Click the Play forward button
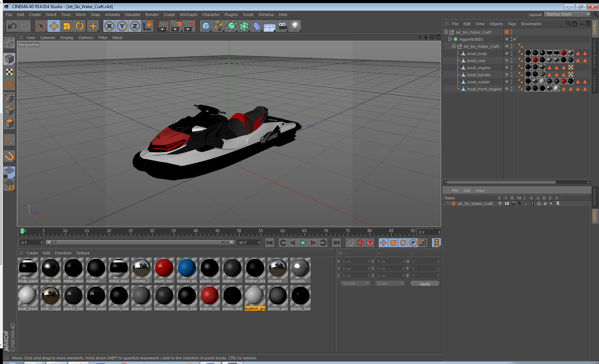The image size is (599, 364). point(303,243)
